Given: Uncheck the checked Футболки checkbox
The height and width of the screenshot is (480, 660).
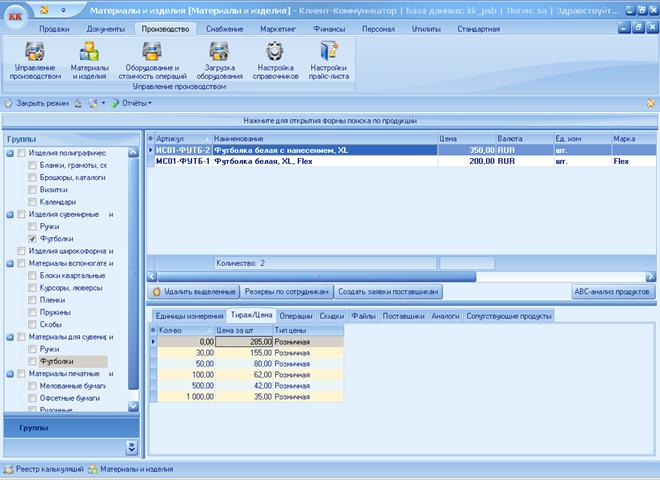Looking at the screenshot, I should [32, 239].
